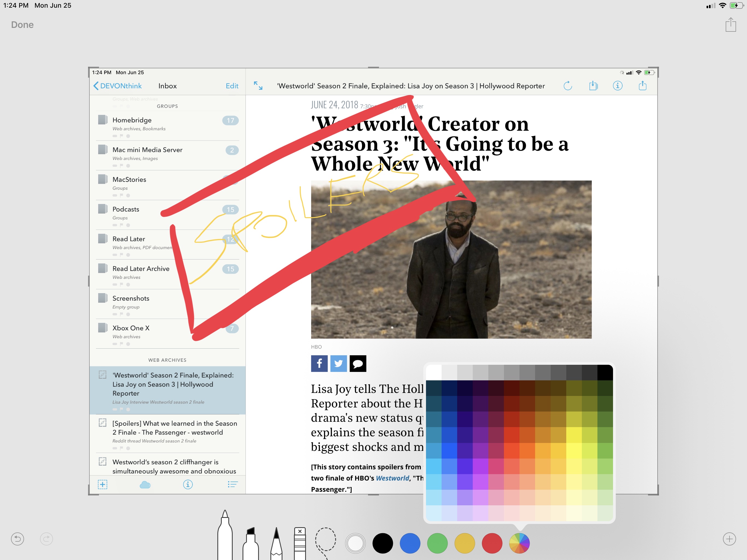Choose the black color swatch
The height and width of the screenshot is (560, 747).
[383, 543]
